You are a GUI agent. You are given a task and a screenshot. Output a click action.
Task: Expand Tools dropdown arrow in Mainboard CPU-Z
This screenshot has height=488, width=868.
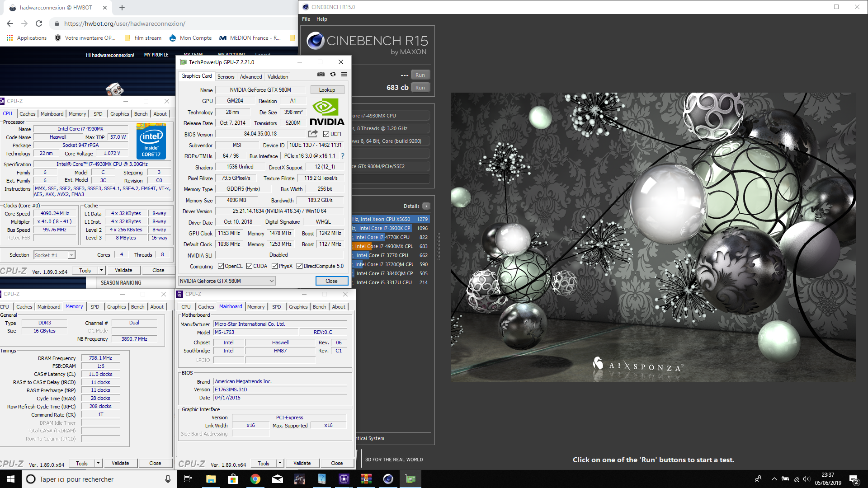coord(280,463)
